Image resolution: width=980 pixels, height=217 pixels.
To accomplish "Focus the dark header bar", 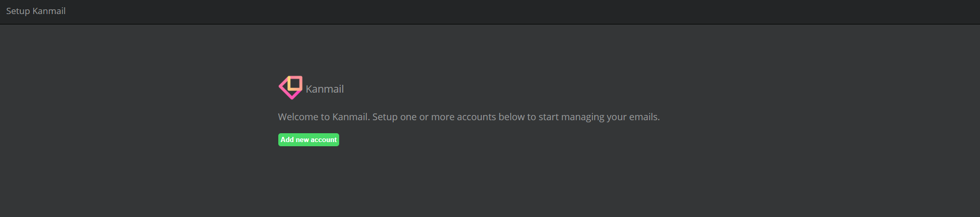I will tap(490, 11).
